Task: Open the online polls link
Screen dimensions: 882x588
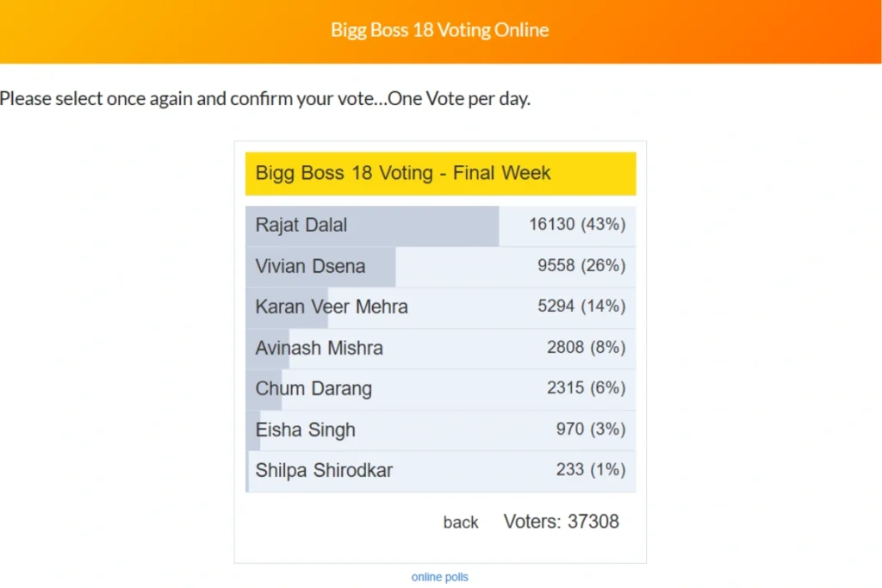Action: (x=440, y=577)
